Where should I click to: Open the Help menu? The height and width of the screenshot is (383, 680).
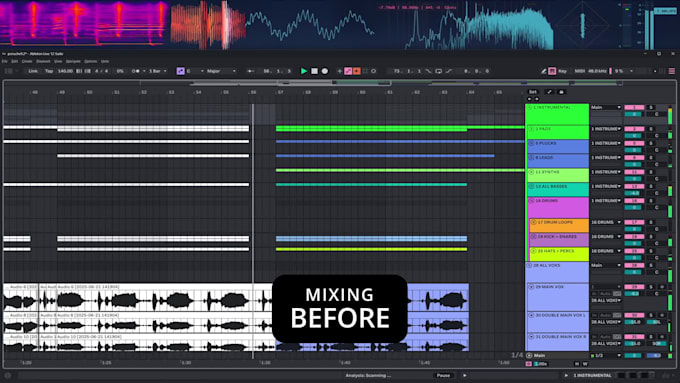(x=105, y=62)
